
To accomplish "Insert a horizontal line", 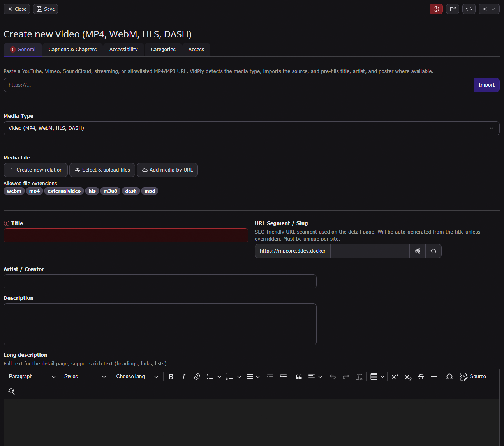I will pos(434,377).
